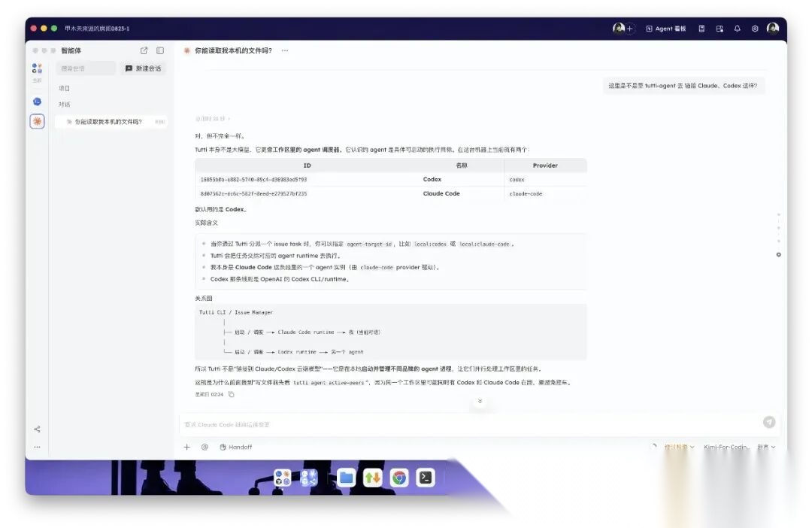The image size is (812, 528).
Task: Click the Provider column header
Action: [x=545, y=165]
